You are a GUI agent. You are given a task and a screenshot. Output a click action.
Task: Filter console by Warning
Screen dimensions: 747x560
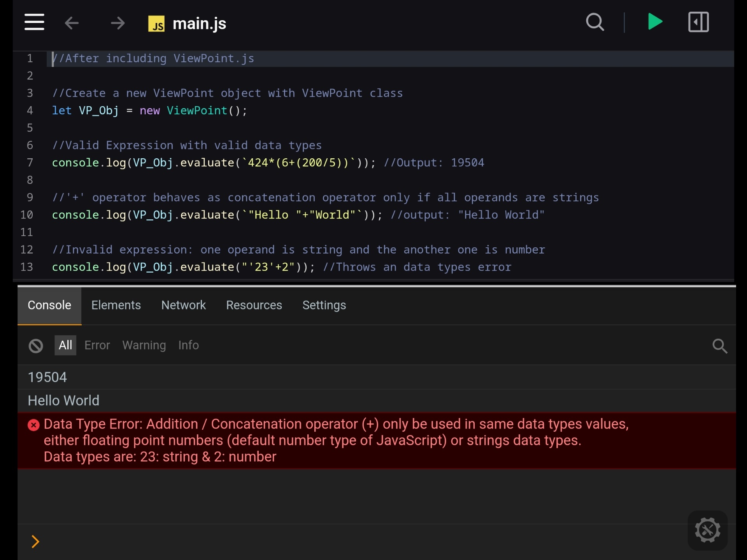pos(144,345)
